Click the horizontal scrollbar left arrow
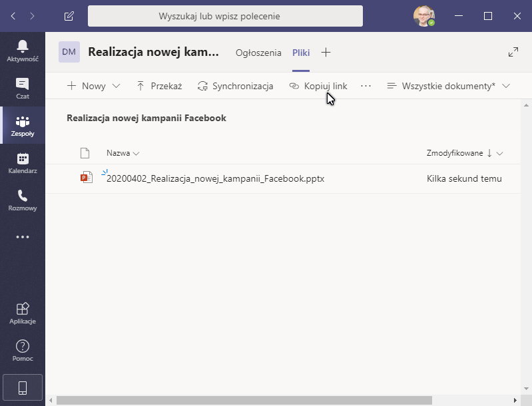 [x=51, y=400]
